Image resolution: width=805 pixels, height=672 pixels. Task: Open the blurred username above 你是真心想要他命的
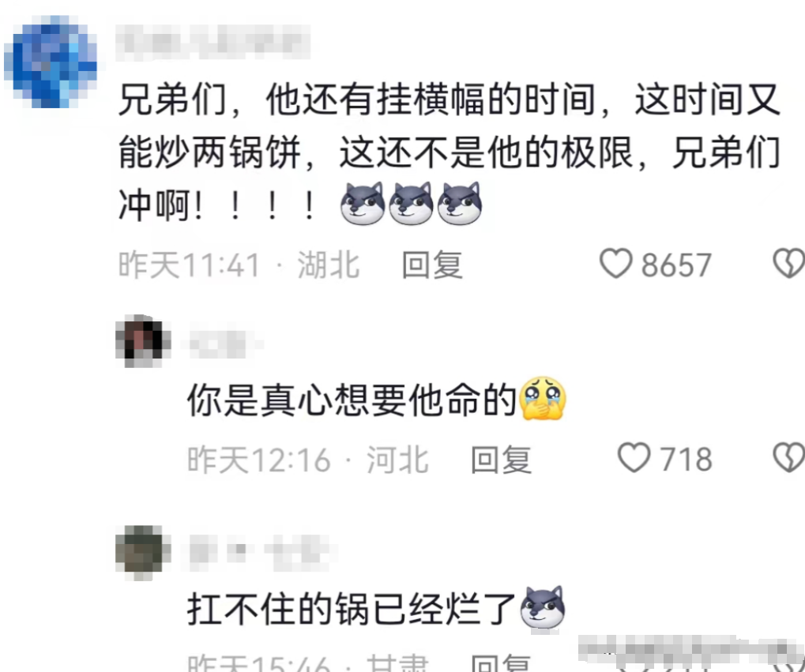(x=225, y=343)
